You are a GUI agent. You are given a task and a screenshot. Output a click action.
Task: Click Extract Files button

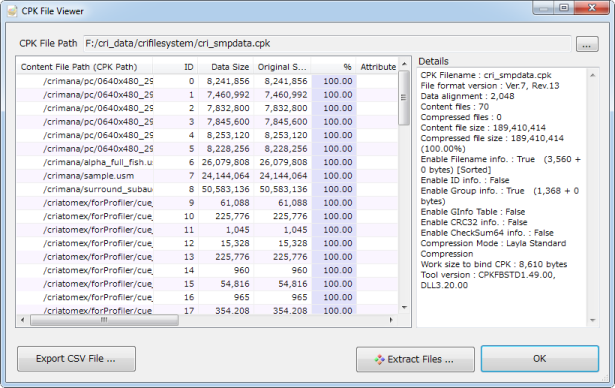[x=415, y=359]
